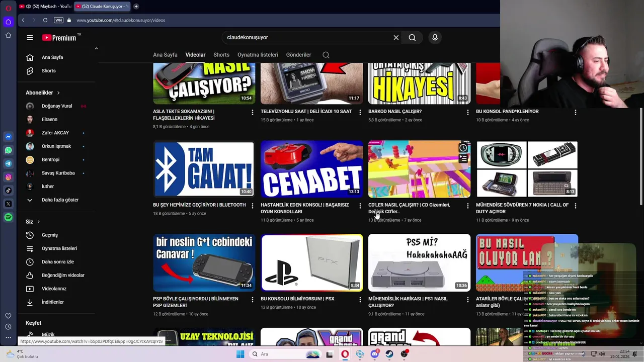This screenshot has width=644, height=362.
Task: Open options menu for CD'LER NASIL ÇALIŞIR video
Action: point(468,206)
